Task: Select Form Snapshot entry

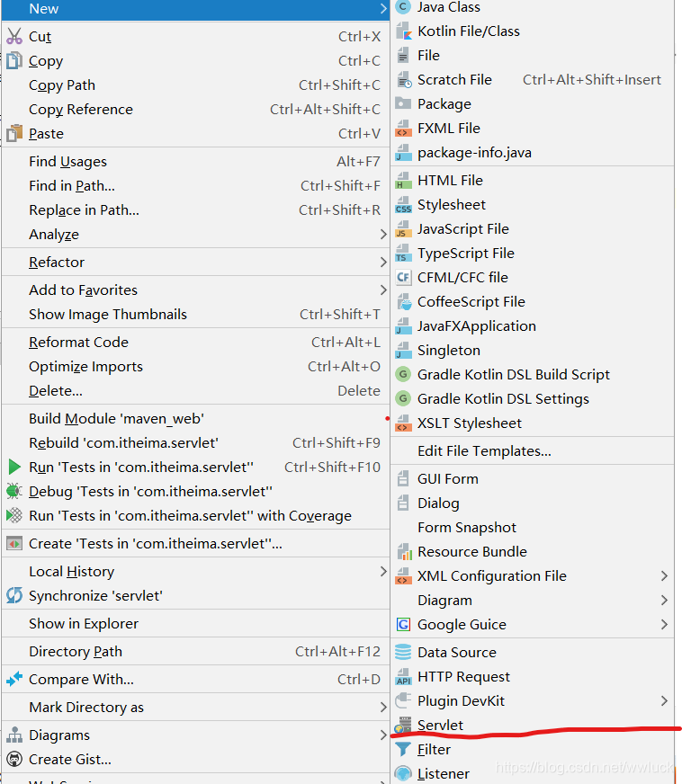Action: coord(532,528)
